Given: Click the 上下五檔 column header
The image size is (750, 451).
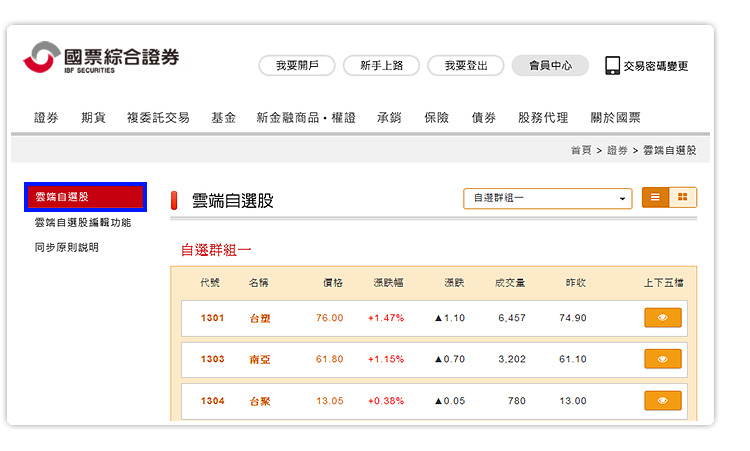Looking at the screenshot, I should click(663, 283).
